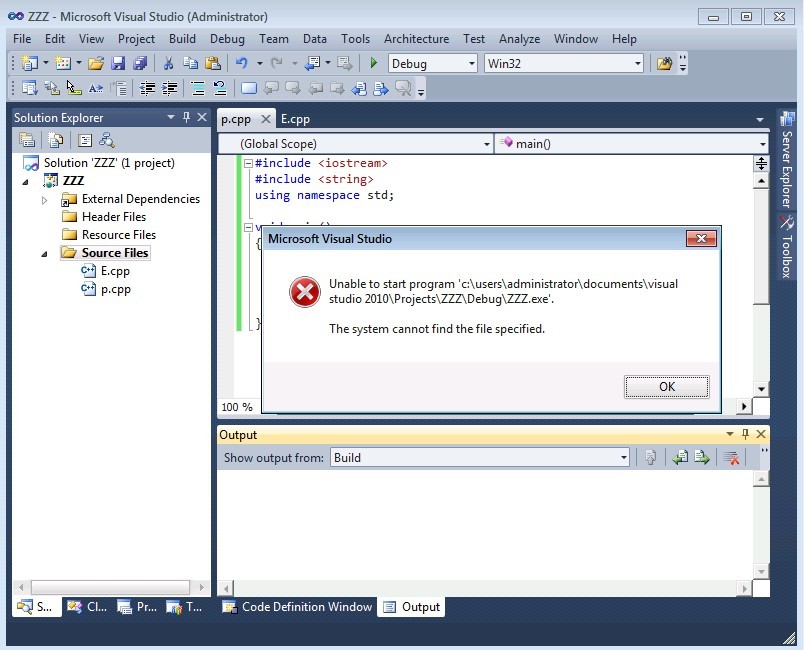Viewport: 804px width, 650px height.
Task: Open the Build menu
Action: [x=182, y=39]
